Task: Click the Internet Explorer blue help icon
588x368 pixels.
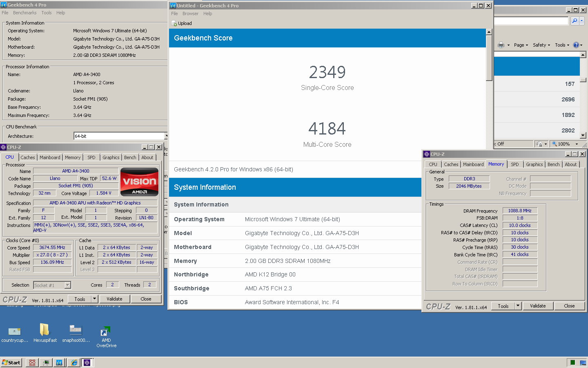Action: click(576, 45)
